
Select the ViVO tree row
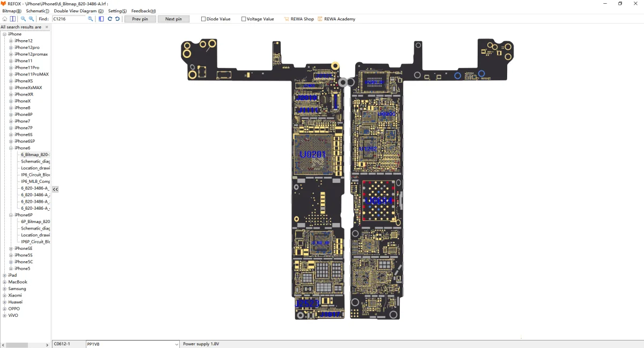13,315
